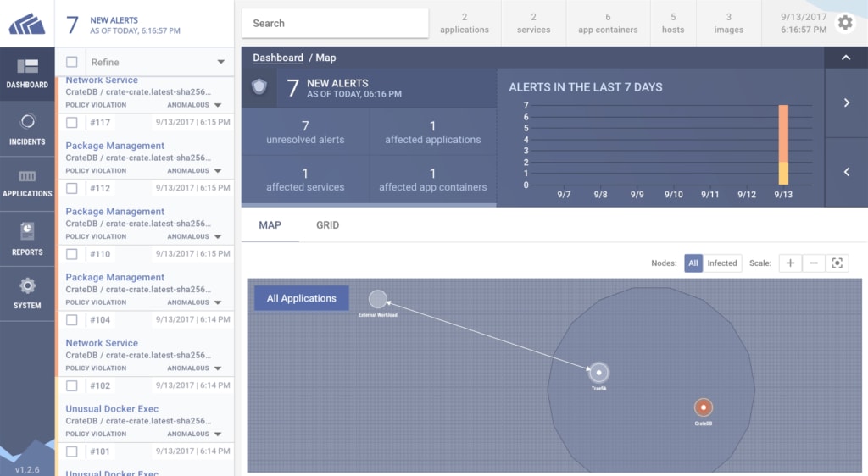Click the Dashboard breadcrumb link
Viewport: 868px width, 476px height.
[277, 58]
